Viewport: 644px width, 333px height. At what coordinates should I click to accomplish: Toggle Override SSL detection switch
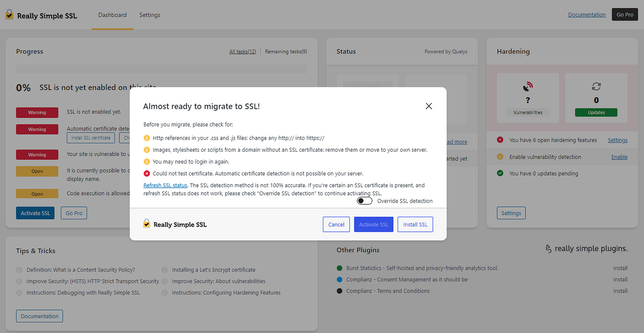pos(364,201)
